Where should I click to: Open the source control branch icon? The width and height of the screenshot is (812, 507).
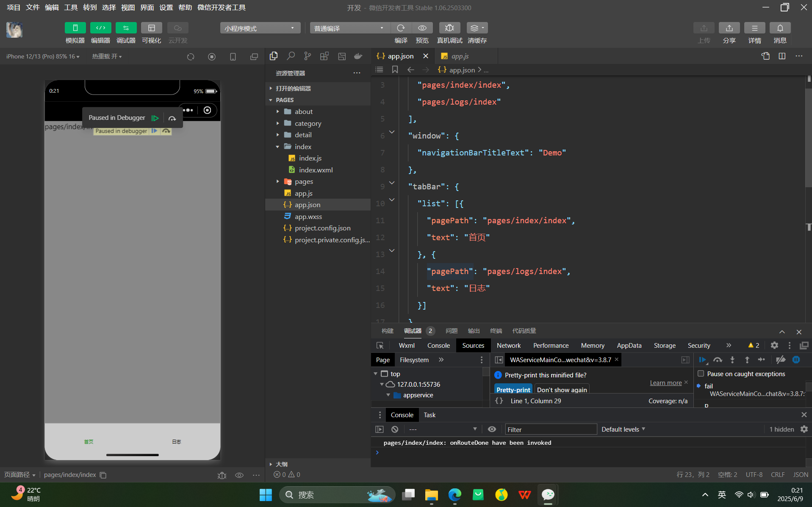tap(308, 56)
